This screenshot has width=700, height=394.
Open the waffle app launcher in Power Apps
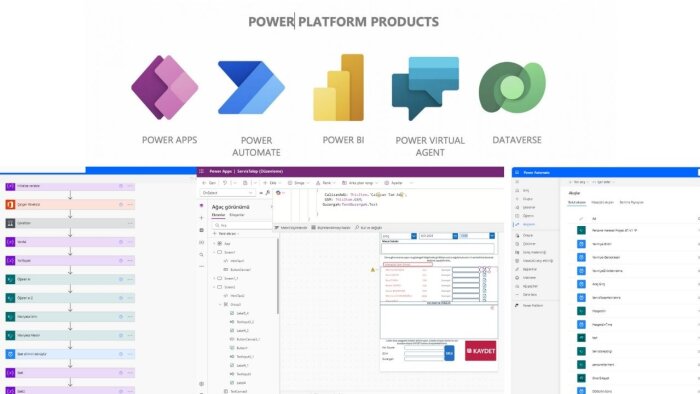pos(201,171)
